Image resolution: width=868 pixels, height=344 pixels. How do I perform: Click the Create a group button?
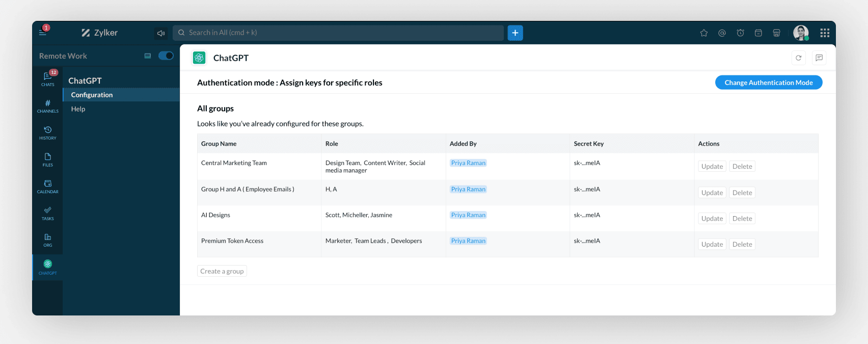tap(222, 271)
